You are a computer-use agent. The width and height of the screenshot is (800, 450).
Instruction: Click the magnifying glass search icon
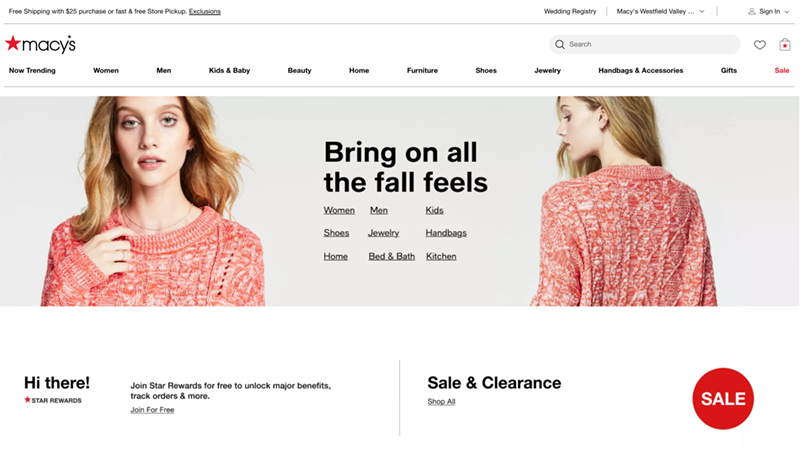(560, 45)
